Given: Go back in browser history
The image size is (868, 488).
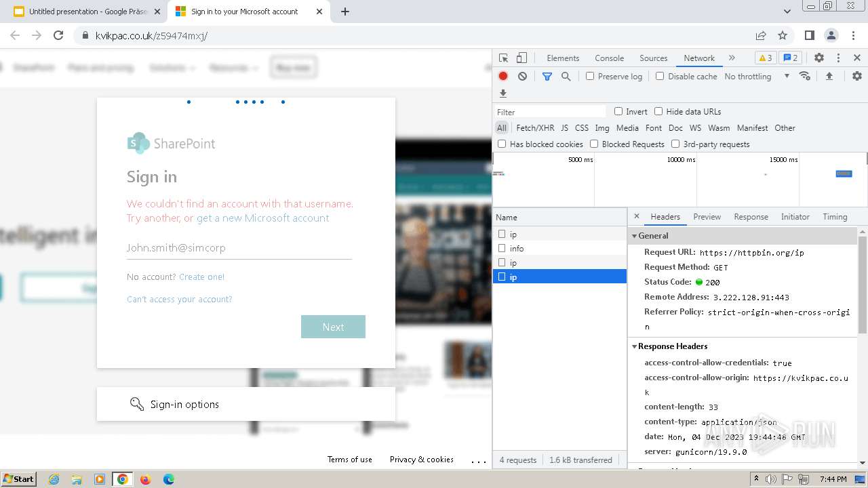Looking at the screenshot, I should (x=15, y=35).
